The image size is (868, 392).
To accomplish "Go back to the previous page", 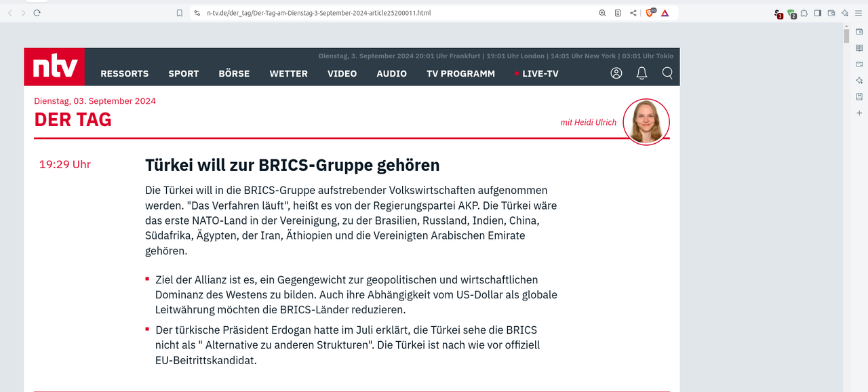I will (10, 13).
